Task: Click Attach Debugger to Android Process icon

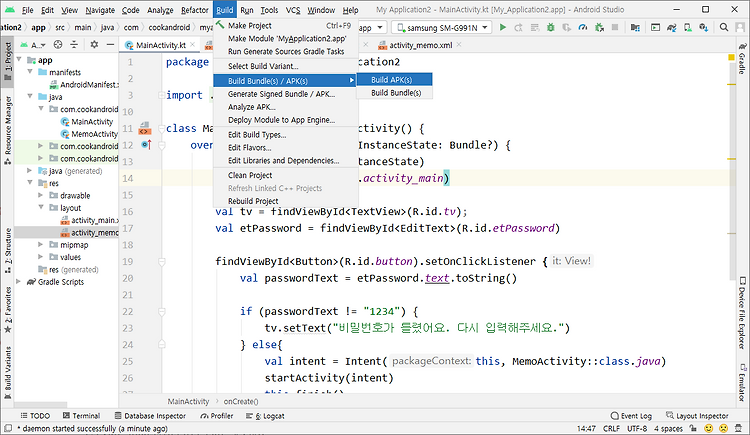Action: click(599, 27)
